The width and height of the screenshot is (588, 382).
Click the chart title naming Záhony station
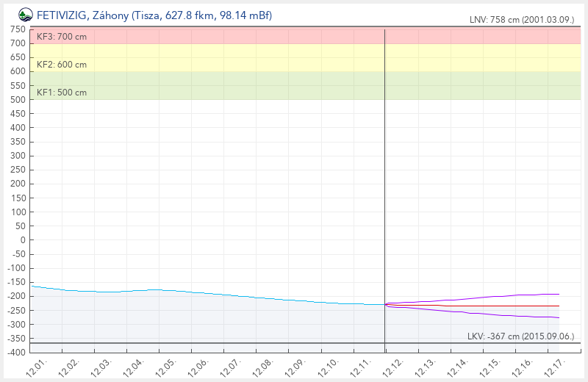click(x=154, y=14)
